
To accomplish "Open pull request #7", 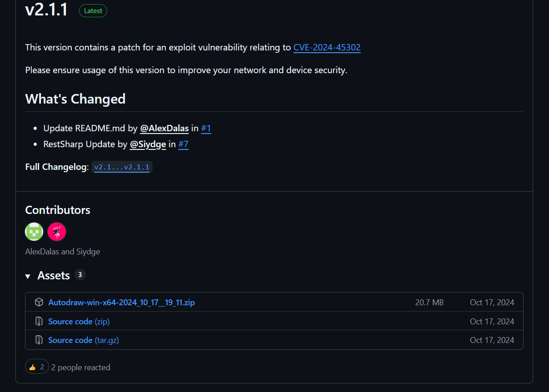I will pyautogui.click(x=183, y=144).
